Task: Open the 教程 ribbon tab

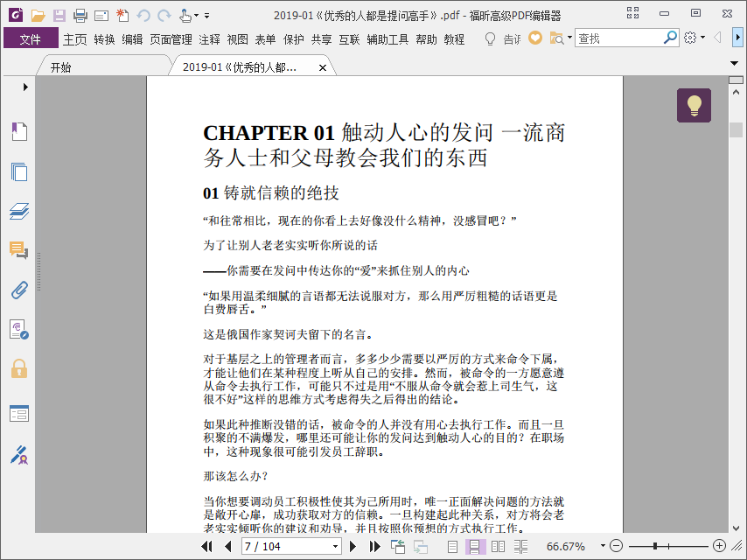Action: point(454,39)
